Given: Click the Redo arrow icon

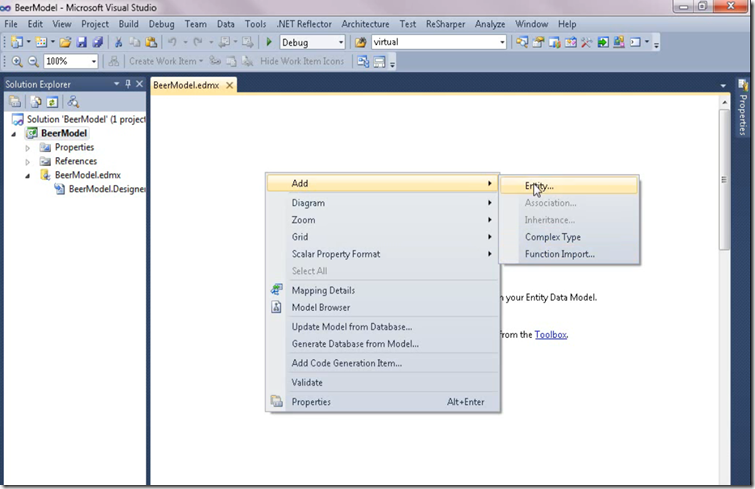Looking at the screenshot, I should 197,42.
